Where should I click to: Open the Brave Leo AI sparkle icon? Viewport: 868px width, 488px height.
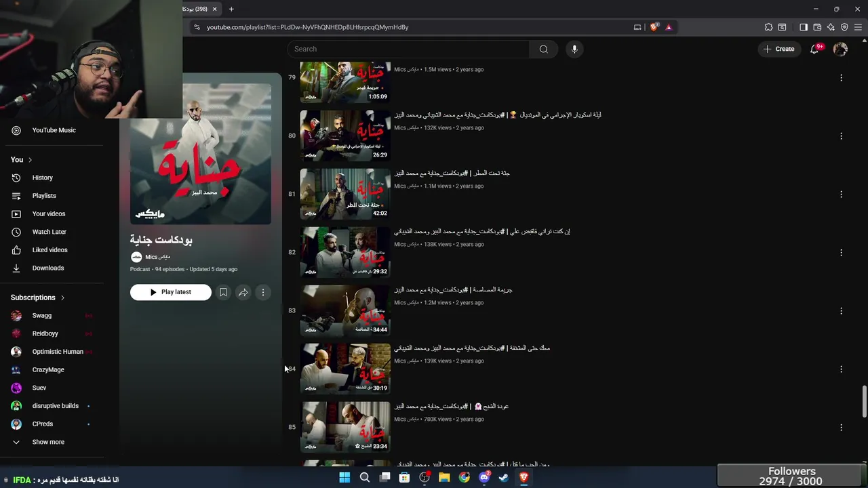coord(831,27)
